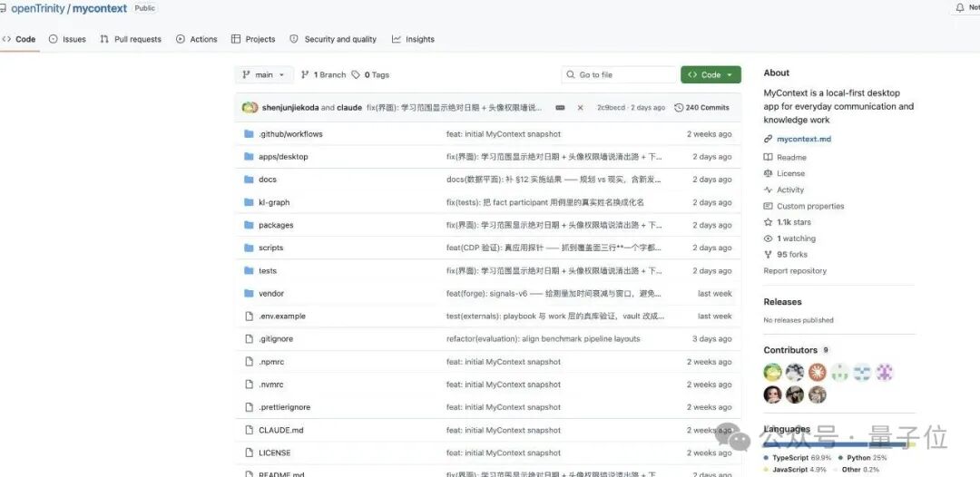
Task: Select JavaScript 4.9% language entry
Action: [x=795, y=470]
